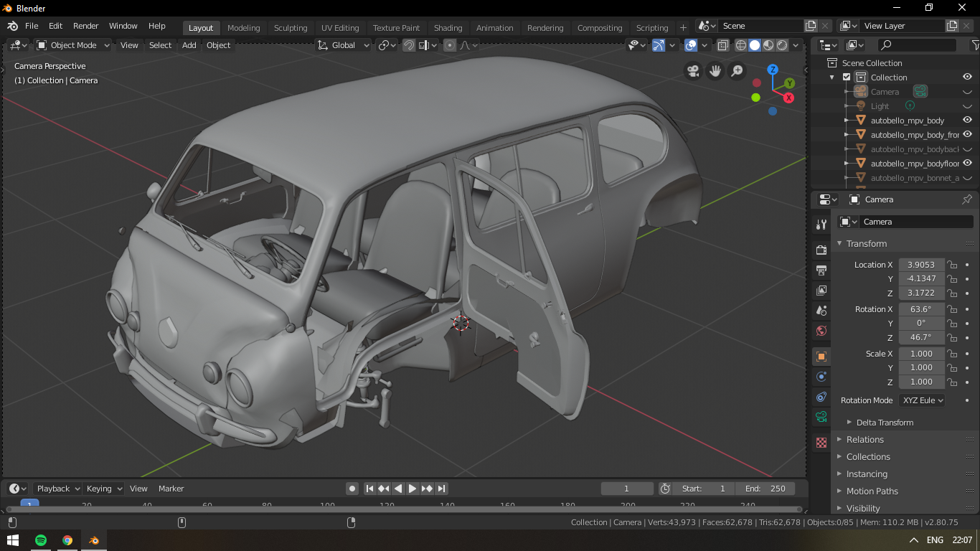Open the Texture properties checker icon
This screenshot has width=980, height=551.
pyautogui.click(x=821, y=443)
